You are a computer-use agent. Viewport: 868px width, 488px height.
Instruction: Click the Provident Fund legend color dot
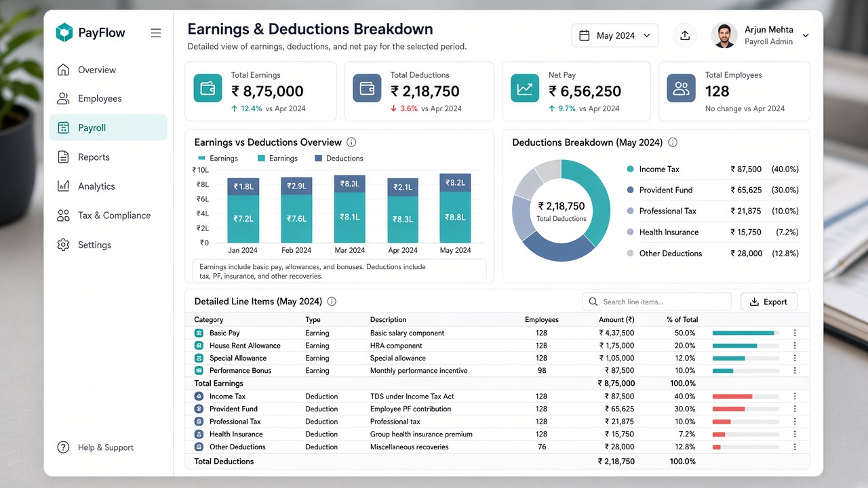631,190
